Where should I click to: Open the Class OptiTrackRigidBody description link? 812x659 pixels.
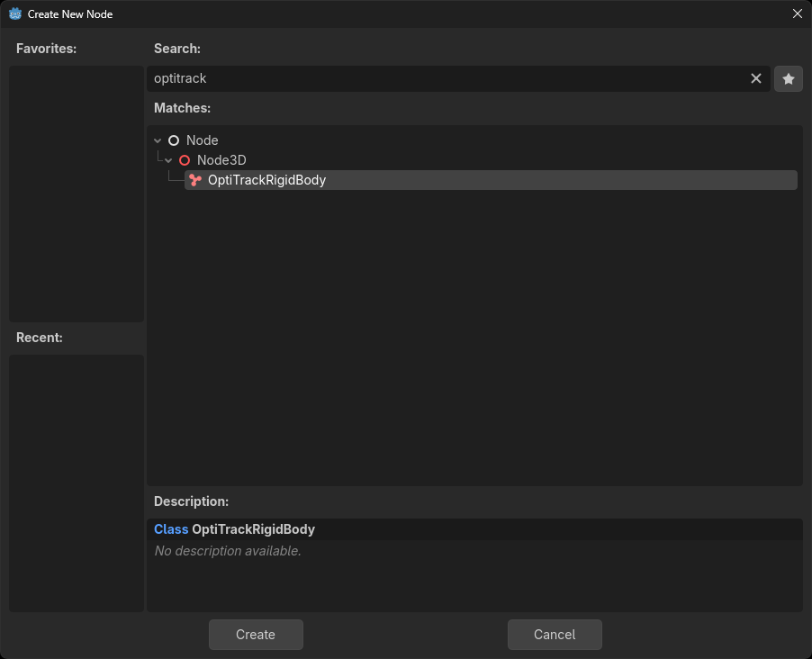click(235, 529)
